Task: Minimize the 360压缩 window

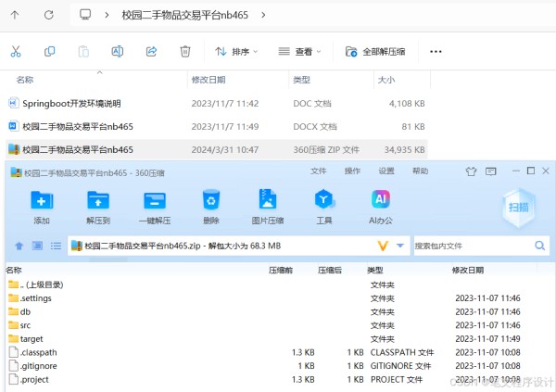Action: coord(516,171)
